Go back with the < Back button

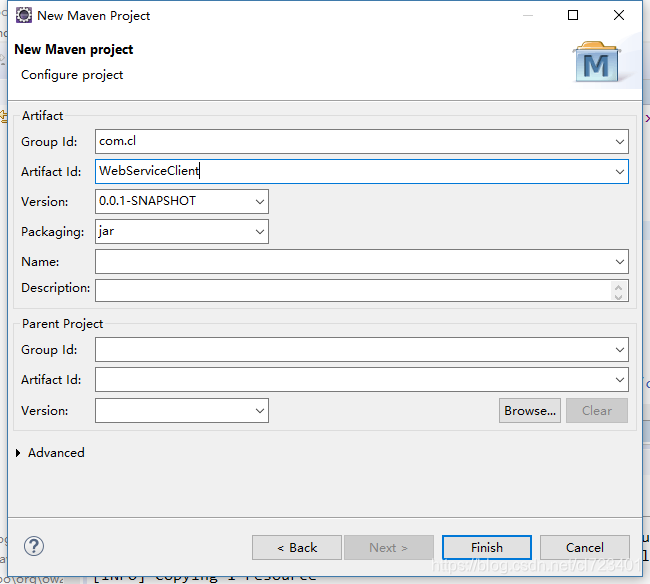[x=297, y=548]
